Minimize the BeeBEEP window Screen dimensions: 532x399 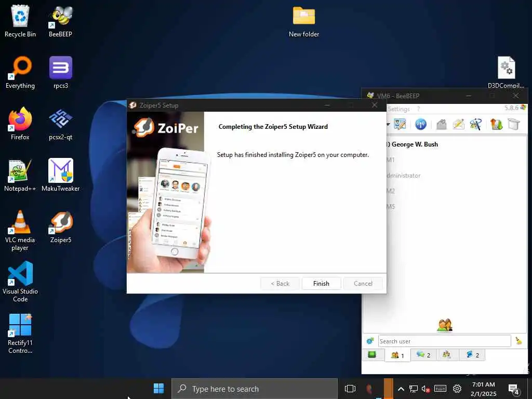tap(469, 96)
